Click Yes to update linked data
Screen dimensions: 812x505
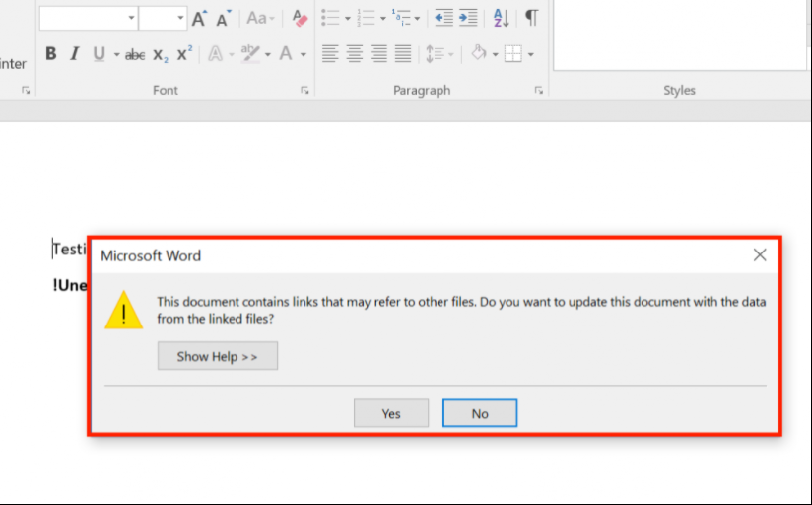coord(391,413)
